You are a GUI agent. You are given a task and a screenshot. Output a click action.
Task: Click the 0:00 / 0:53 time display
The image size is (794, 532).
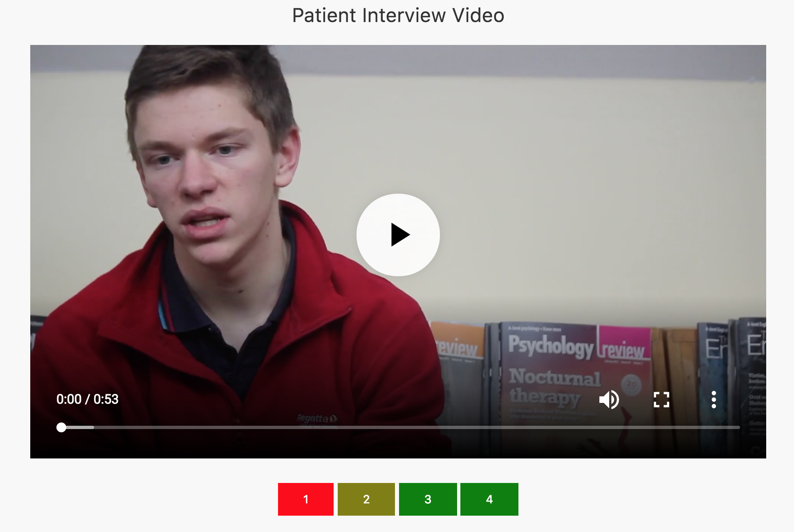pyautogui.click(x=87, y=399)
